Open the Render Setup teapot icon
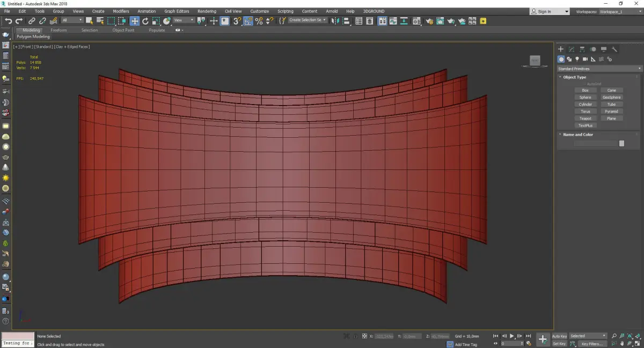Viewport: 644px width, 348px height. point(429,21)
